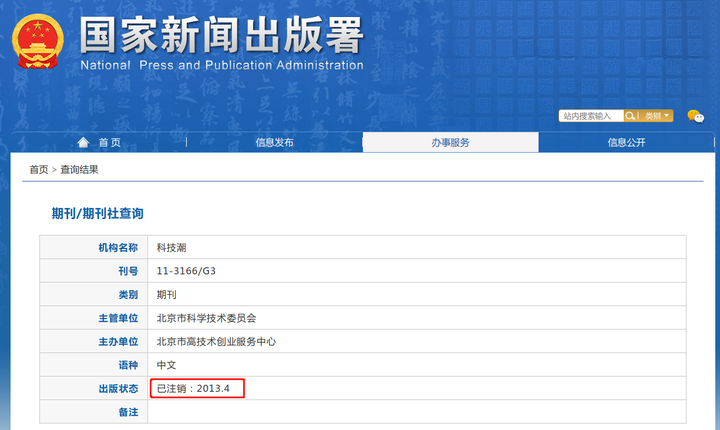Click the 北京市高技术创业服务中心 value
The width and height of the screenshot is (720, 430).
tap(216, 341)
